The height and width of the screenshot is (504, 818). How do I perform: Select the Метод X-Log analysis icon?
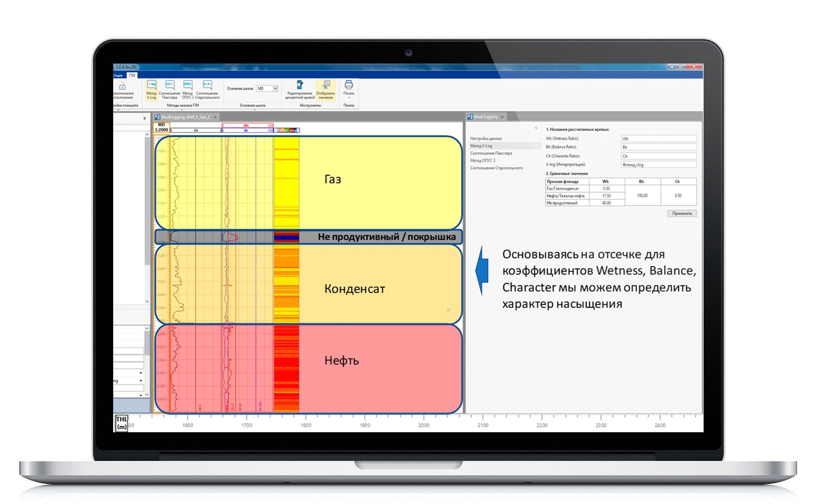(151, 90)
